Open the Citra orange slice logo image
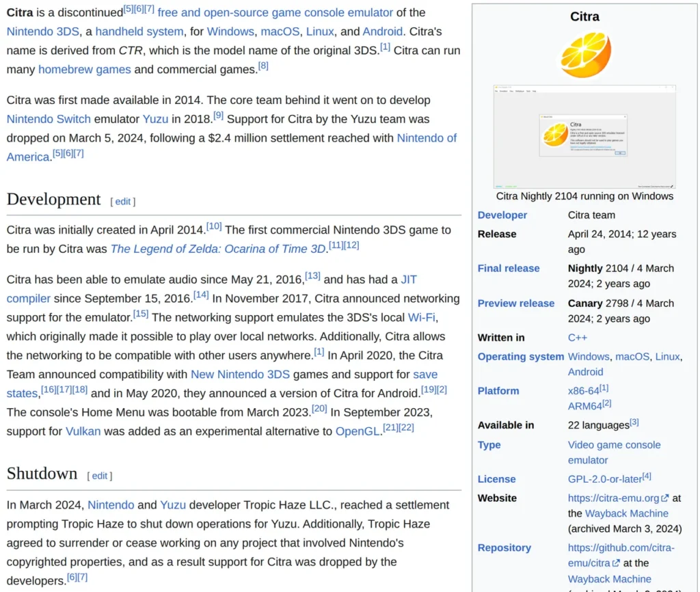The image size is (700, 592). pos(585,55)
